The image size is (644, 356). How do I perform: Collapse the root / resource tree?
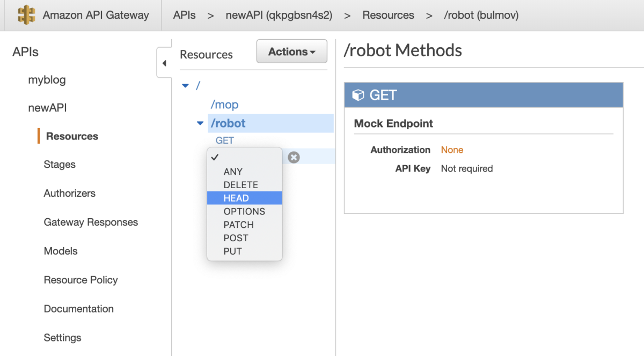pyautogui.click(x=186, y=85)
